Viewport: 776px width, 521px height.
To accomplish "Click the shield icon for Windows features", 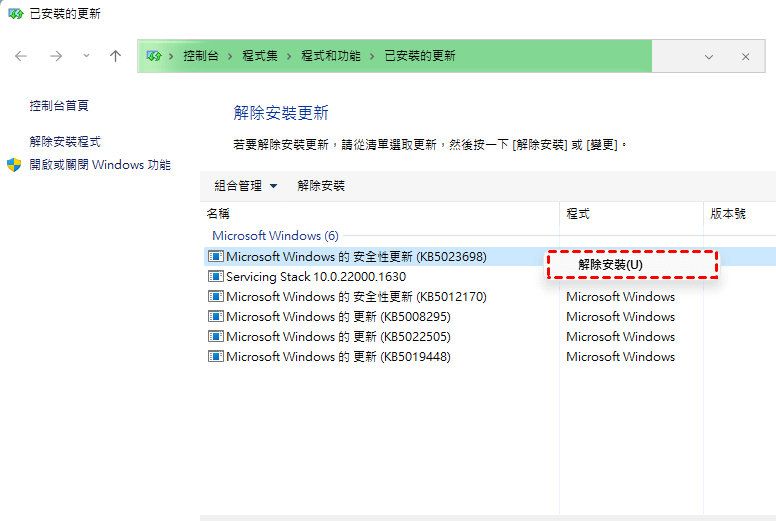I will (x=14, y=165).
